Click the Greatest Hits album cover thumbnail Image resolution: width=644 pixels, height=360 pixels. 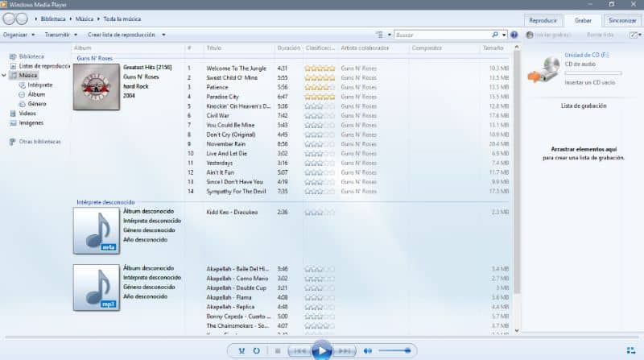click(x=97, y=87)
